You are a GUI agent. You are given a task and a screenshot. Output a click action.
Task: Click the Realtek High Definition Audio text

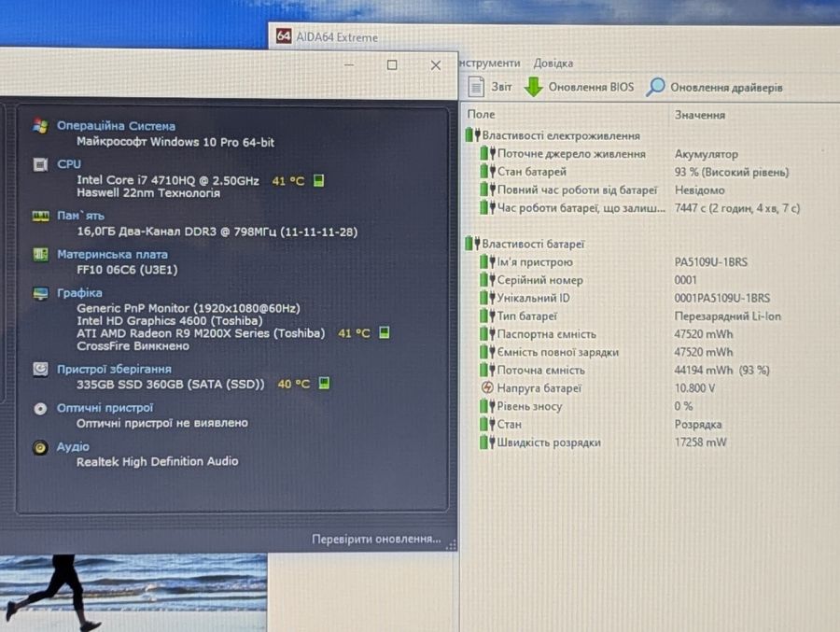[x=157, y=461]
